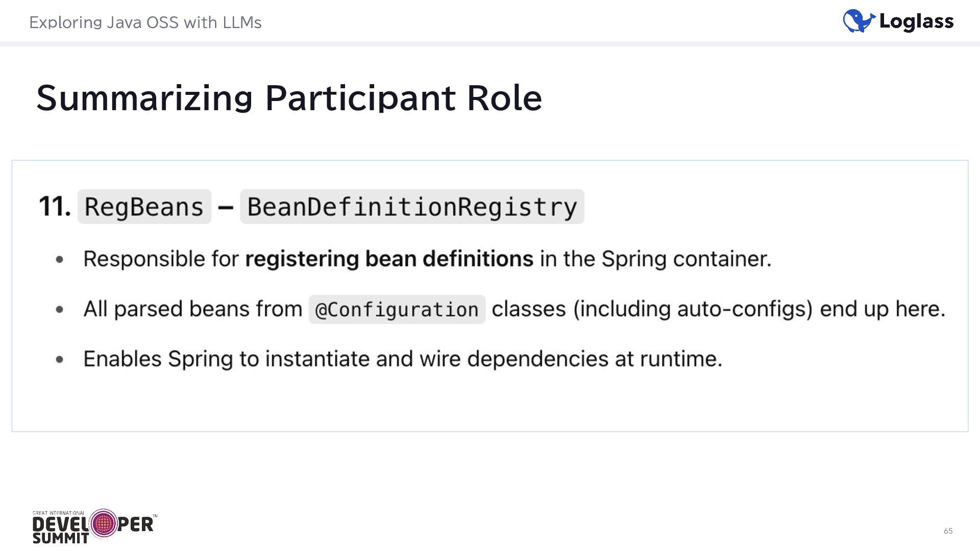
Task: Click the second bullet point dot
Action: pos(60,309)
